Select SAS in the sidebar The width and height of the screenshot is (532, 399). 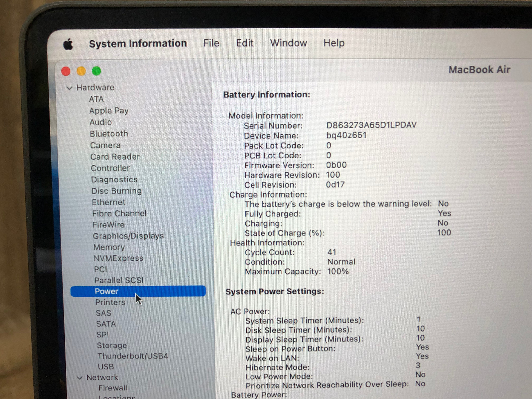pos(104,313)
